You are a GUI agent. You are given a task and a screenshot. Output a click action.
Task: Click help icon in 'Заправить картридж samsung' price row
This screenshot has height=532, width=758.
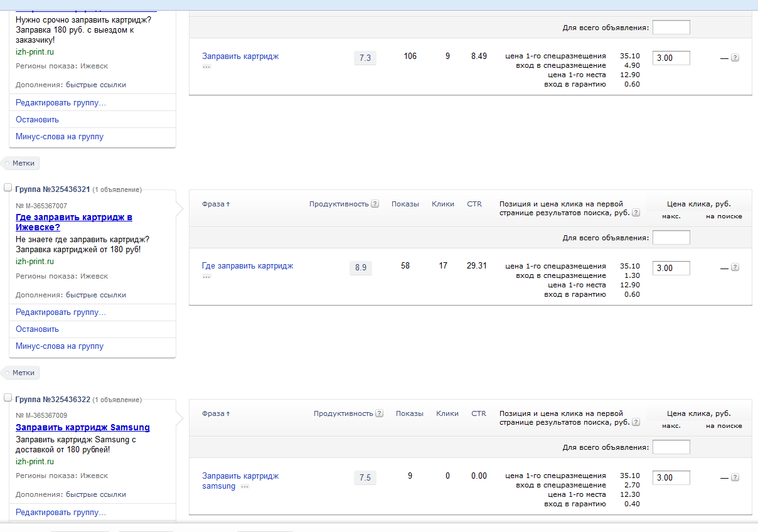(x=735, y=477)
